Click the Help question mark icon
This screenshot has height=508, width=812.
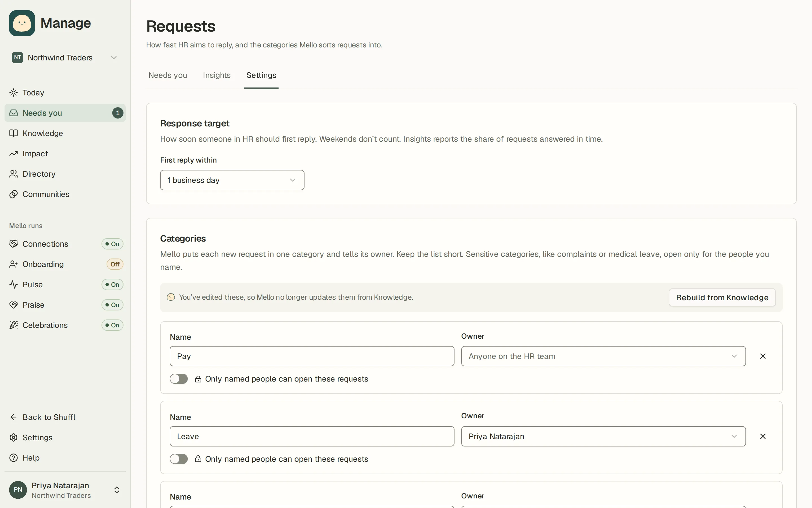(14, 457)
